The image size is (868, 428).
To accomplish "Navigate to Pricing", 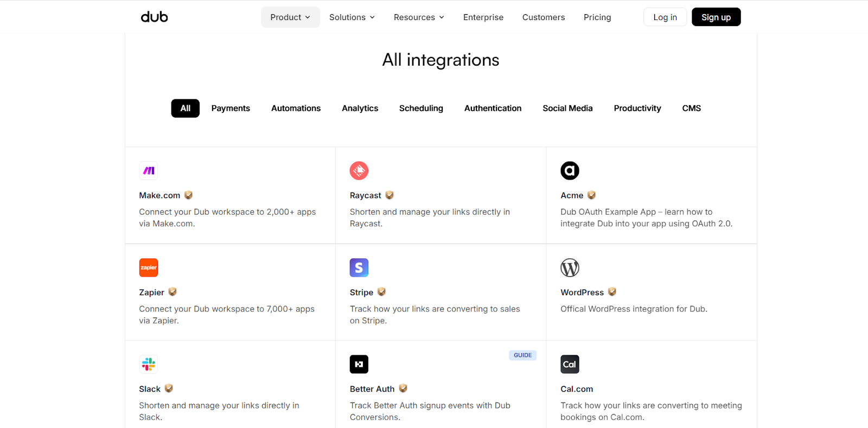I will pyautogui.click(x=597, y=17).
